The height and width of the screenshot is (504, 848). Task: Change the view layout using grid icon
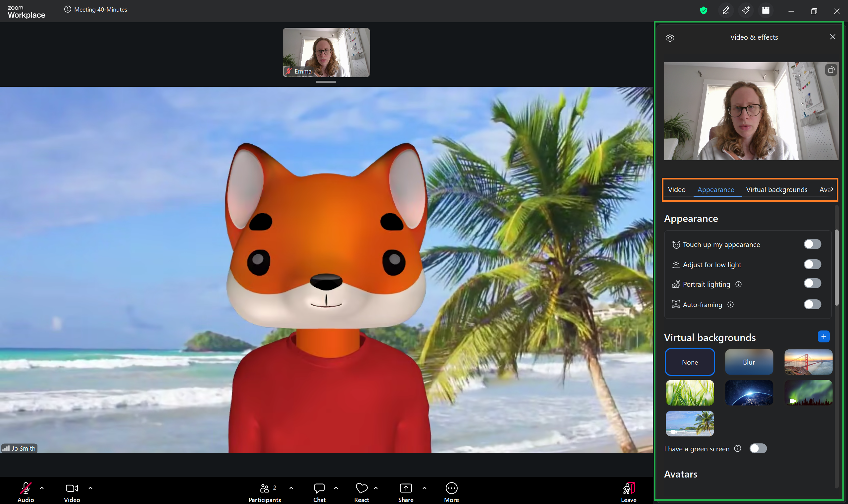pos(766,11)
